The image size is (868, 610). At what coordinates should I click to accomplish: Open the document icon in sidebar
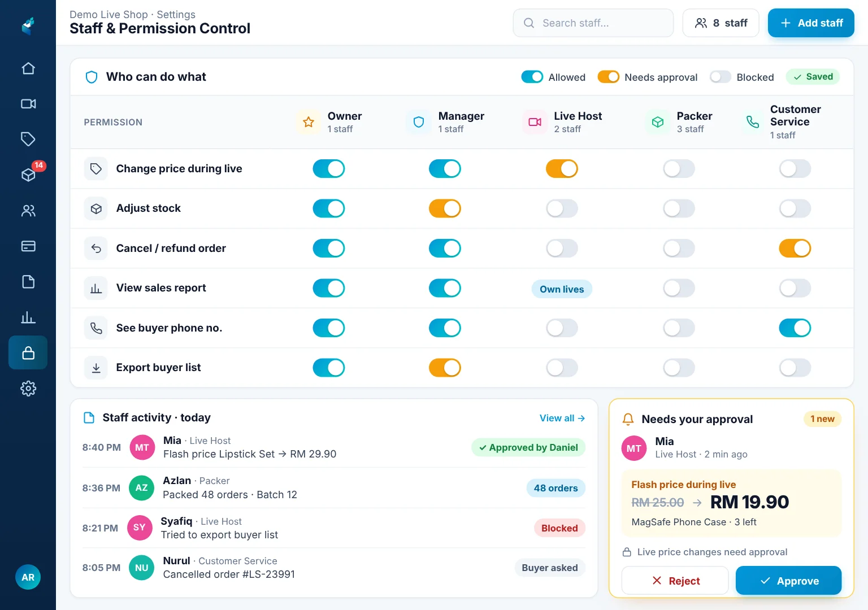(x=28, y=282)
